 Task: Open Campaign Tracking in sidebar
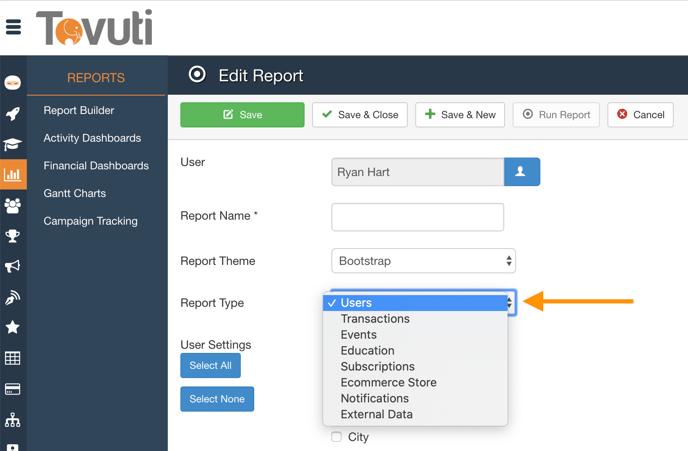tap(91, 221)
